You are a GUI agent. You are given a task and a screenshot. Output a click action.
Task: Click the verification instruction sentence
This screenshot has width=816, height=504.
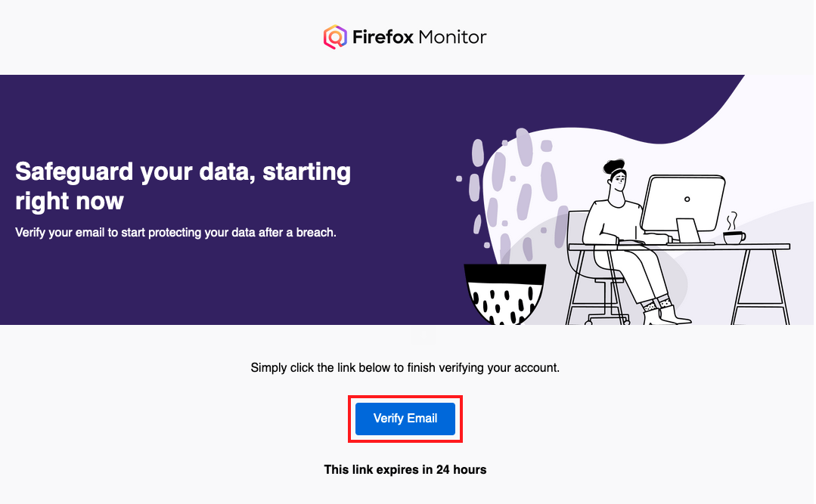click(x=405, y=367)
